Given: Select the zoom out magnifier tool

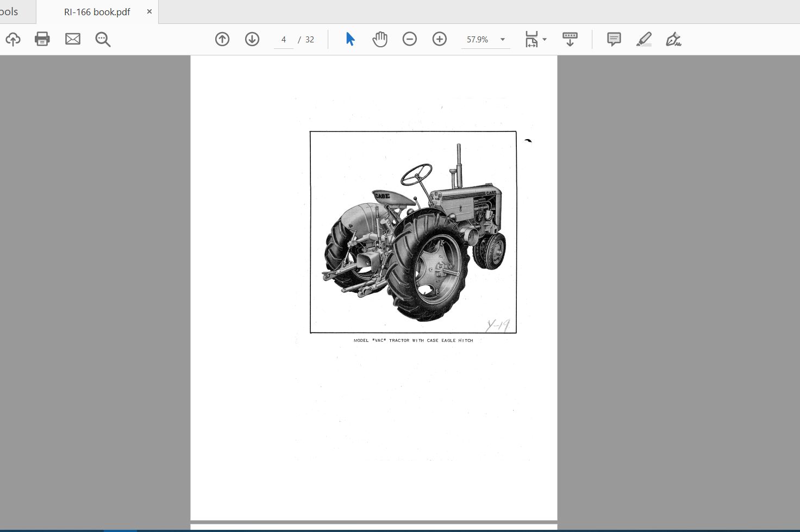Looking at the screenshot, I should point(103,39).
